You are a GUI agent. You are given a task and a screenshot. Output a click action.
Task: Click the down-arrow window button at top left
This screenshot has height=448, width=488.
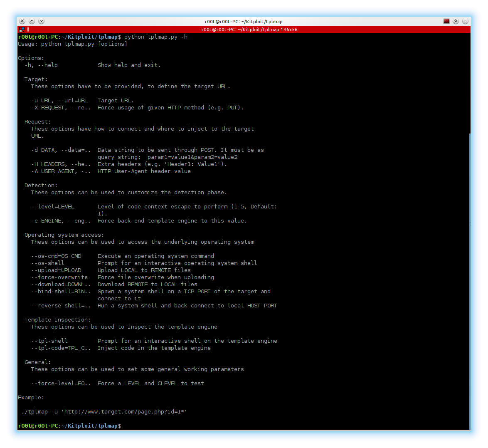41,21
